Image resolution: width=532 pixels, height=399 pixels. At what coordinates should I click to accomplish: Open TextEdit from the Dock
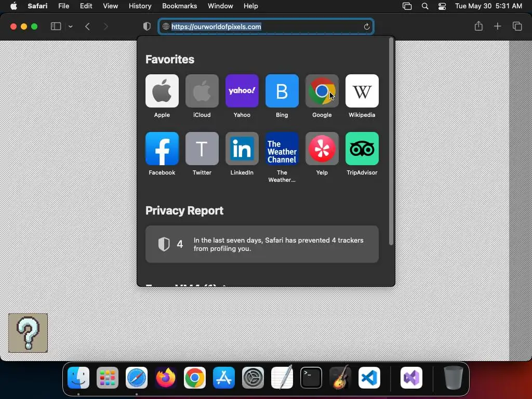(282, 378)
